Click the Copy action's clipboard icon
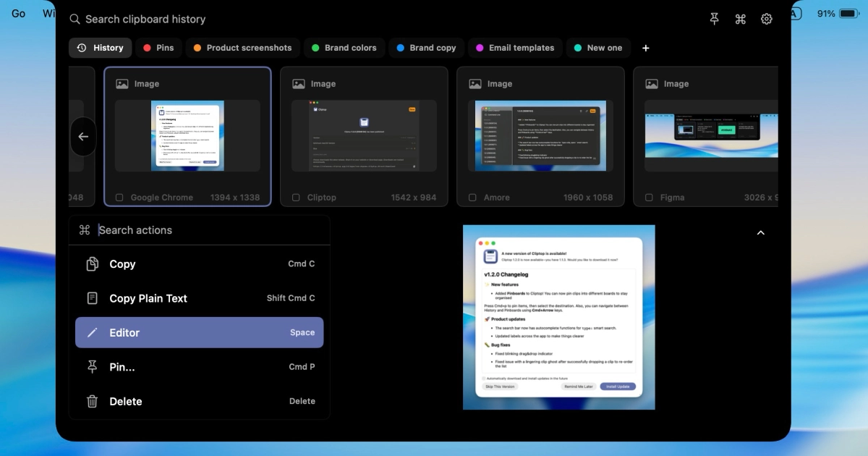 (93, 264)
